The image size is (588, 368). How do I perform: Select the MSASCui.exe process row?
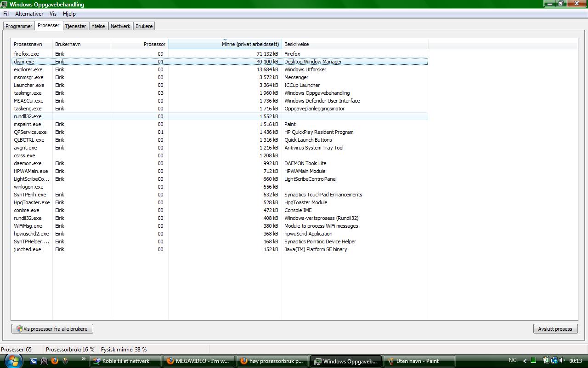point(220,101)
